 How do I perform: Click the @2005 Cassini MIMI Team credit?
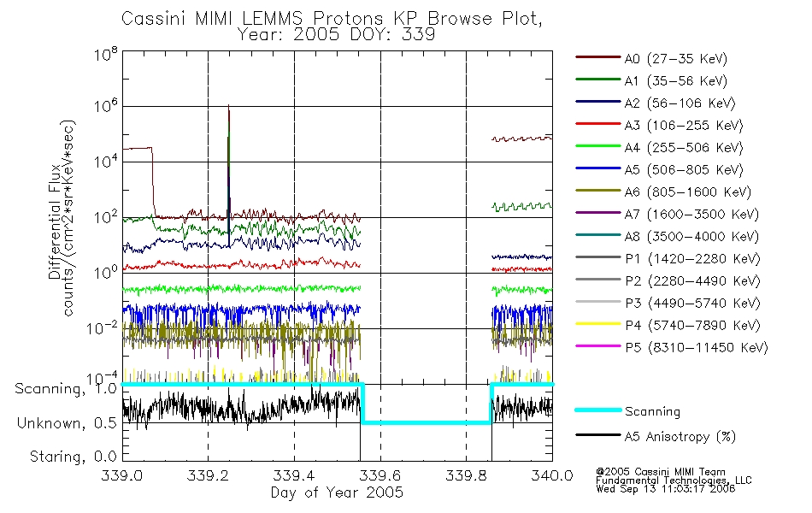point(660,472)
